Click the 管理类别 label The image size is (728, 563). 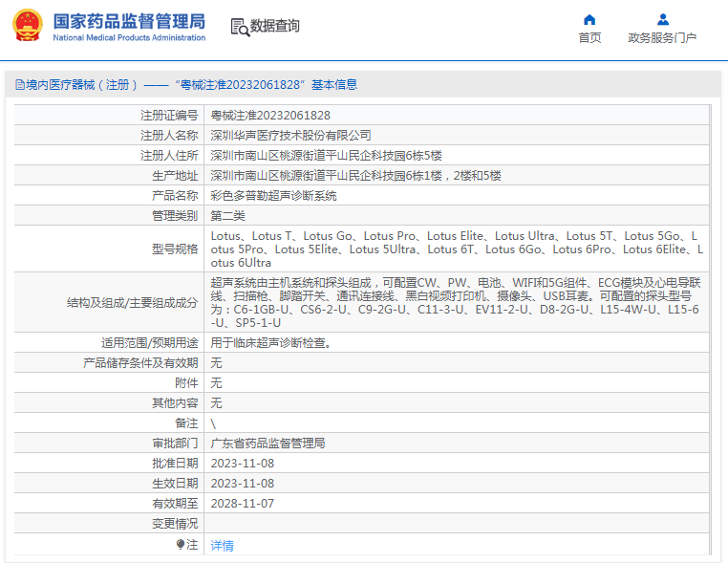click(175, 215)
